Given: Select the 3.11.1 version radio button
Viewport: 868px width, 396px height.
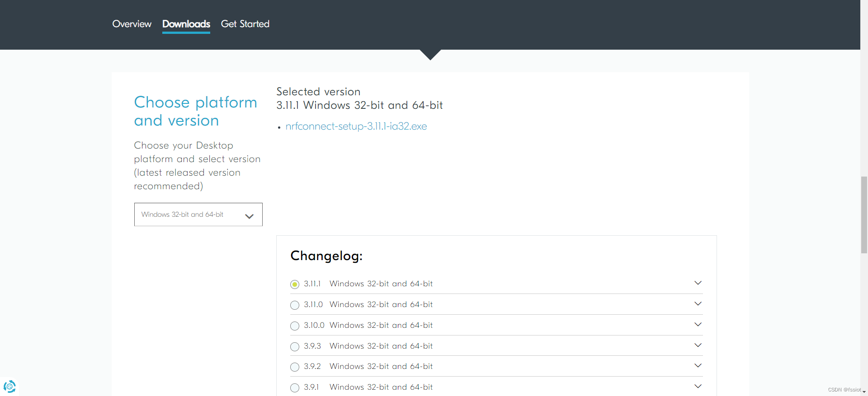Looking at the screenshot, I should point(295,284).
